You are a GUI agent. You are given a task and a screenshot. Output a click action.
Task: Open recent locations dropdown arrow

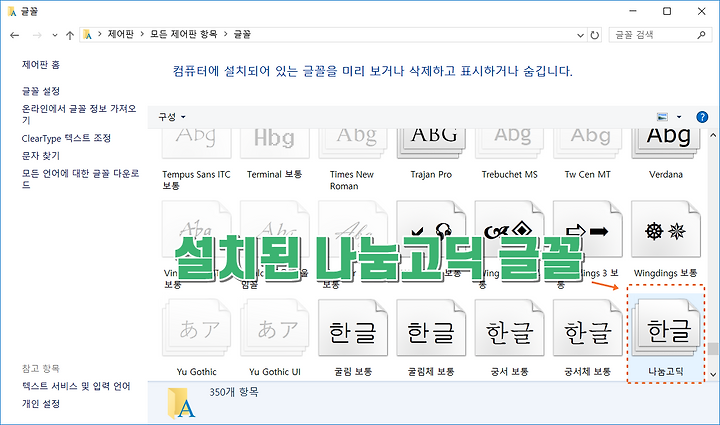[x=55, y=35]
